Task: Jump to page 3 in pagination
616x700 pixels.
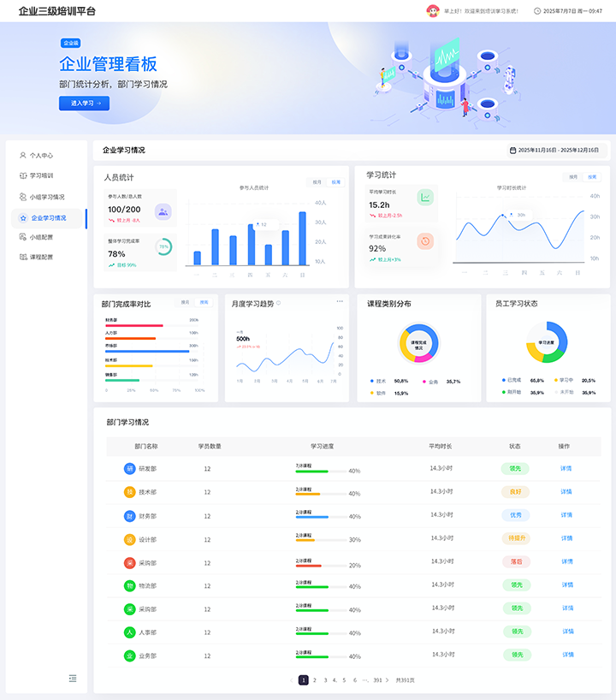Action: [x=325, y=680]
